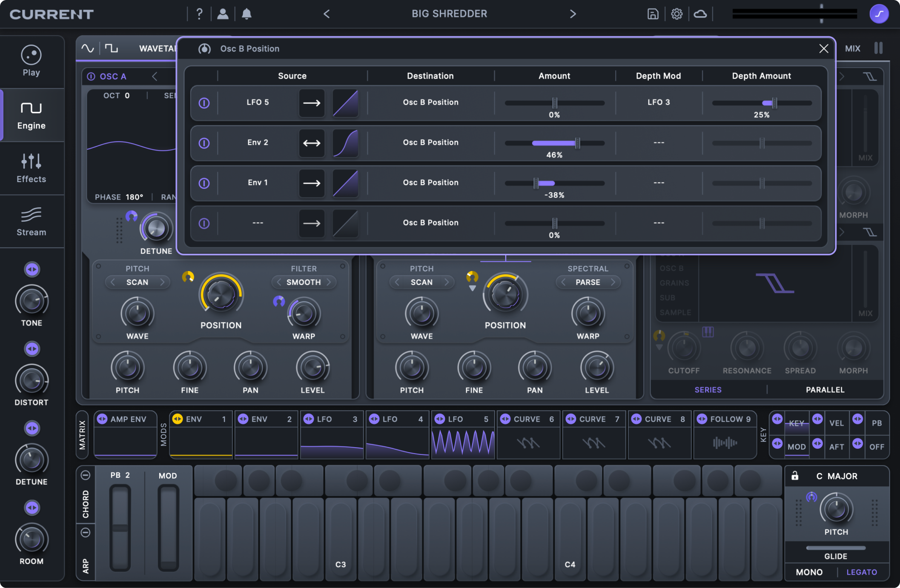The height and width of the screenshot is (588, 900).
Task: Go to next preset after BIG SHREDDER
Action: [x=573, y=14]
